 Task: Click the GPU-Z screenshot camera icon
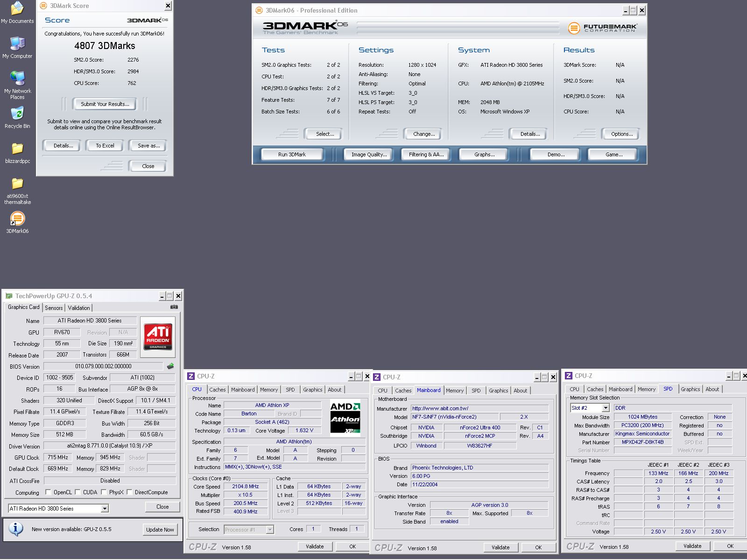pyautogui.click(x=174, y=307)
